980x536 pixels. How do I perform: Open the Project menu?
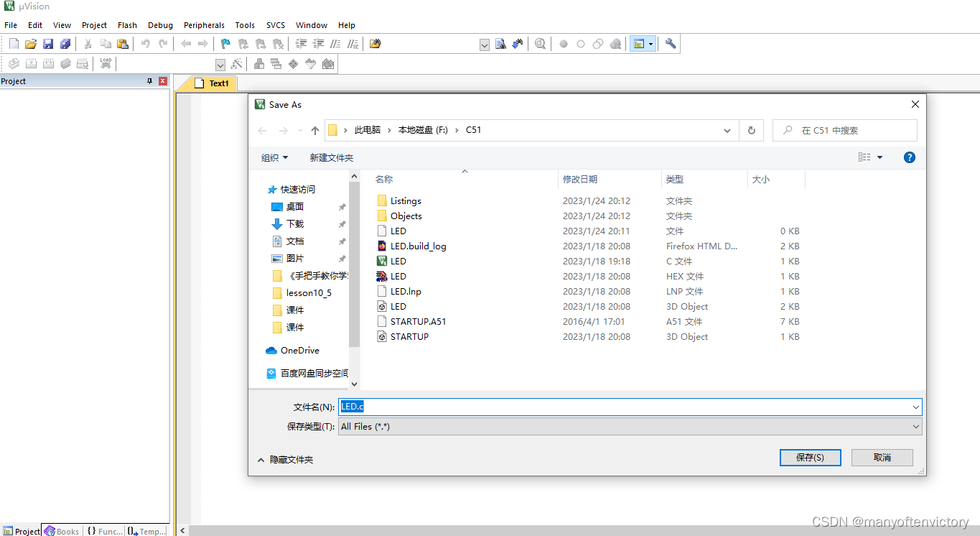point(94,25)
